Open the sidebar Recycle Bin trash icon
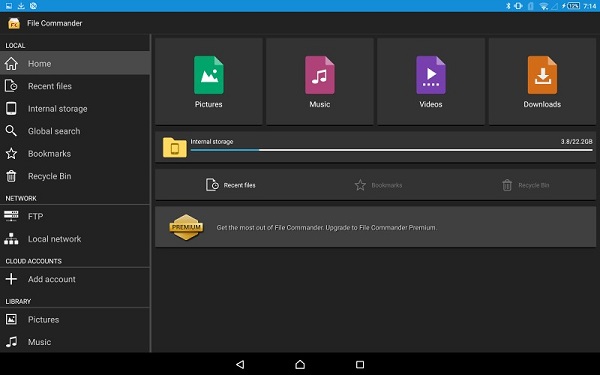 point(11,176)
